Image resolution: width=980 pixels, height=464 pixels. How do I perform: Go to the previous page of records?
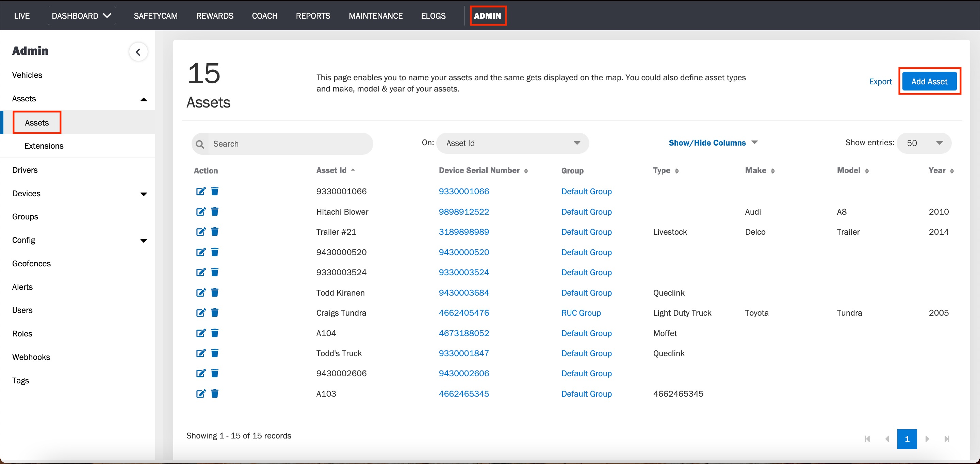pos(887,439)
